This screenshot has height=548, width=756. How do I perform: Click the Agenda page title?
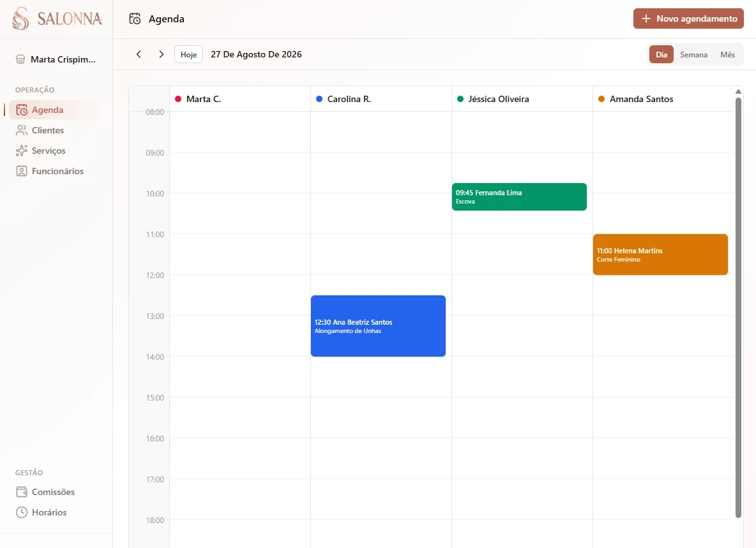[x=167, y=19]
